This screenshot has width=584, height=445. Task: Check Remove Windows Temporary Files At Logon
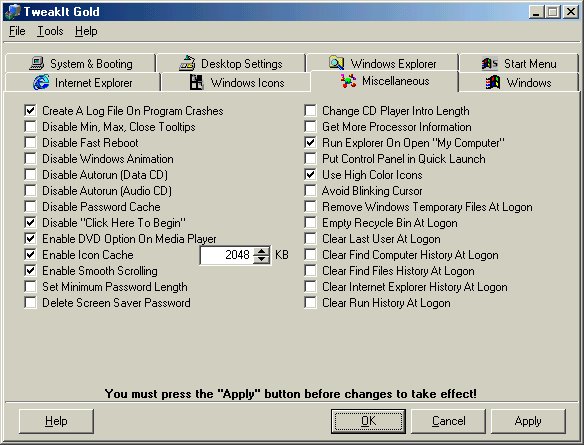tap(310, 207)
